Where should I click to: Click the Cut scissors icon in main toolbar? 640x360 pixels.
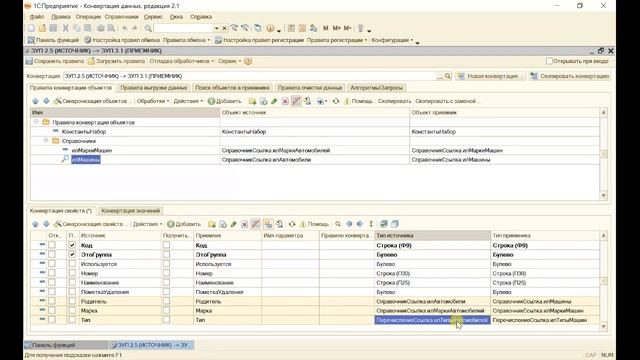tap(65, 28)
